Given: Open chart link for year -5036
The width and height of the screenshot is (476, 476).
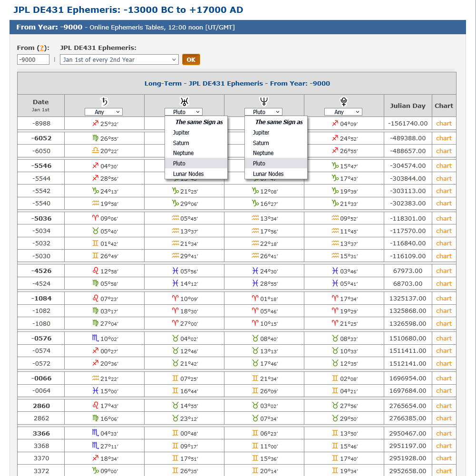Looking at the screenshot, I should click(x=444, y=219).
